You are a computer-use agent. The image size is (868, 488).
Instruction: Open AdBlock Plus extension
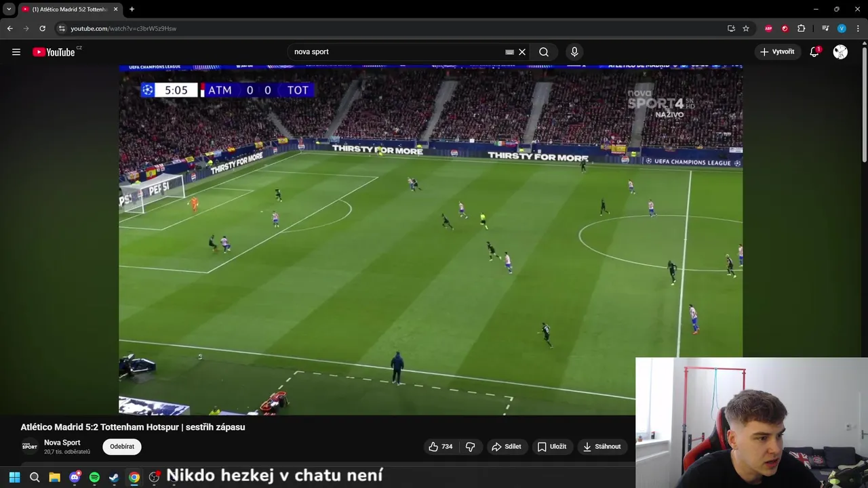pos(768,28)
